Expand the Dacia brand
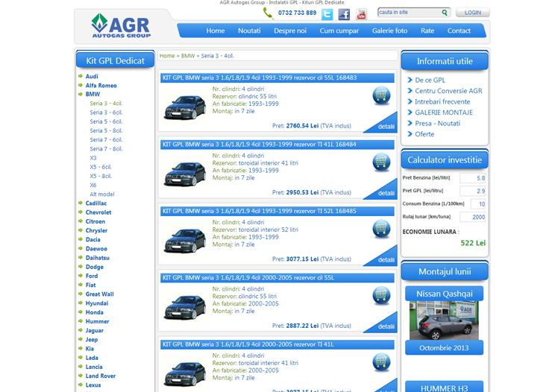 click(93, 239)
